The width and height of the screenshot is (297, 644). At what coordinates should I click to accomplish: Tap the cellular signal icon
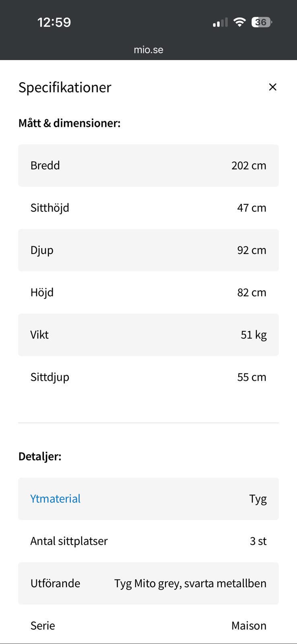pyautogui.click(x=220, y=23)
